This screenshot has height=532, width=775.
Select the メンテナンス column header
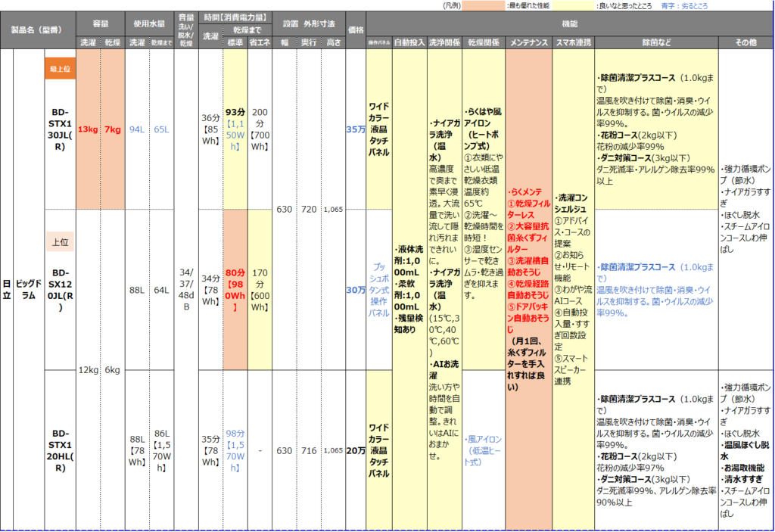coord(528,42)
